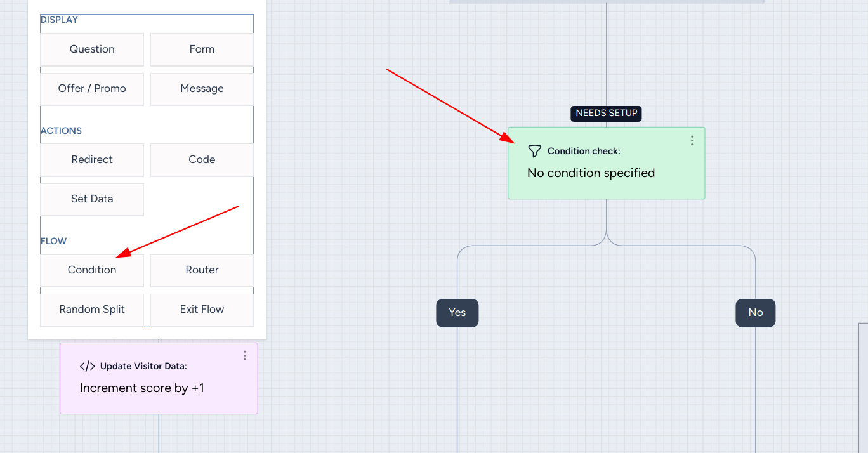
Task: Click the NEEDS SETUP badge
Action: (x=607, y=114)
